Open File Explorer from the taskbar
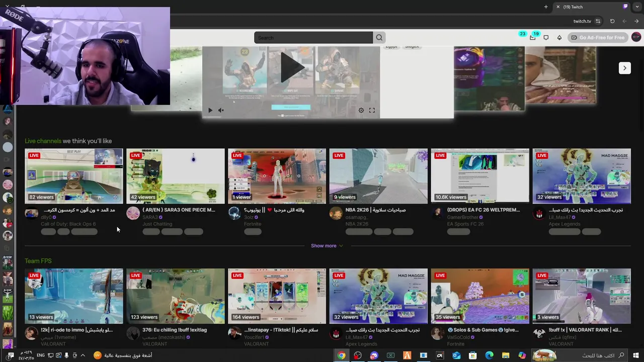This screenshot has height=362, width=644. [506, 355]
